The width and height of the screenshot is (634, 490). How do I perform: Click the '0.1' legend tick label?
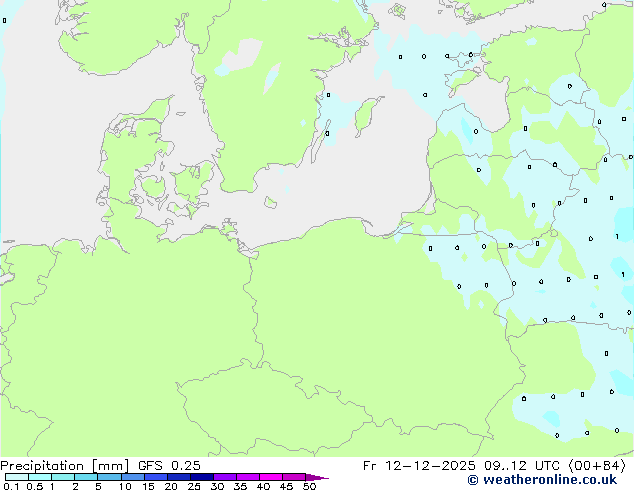pos(10,486)
